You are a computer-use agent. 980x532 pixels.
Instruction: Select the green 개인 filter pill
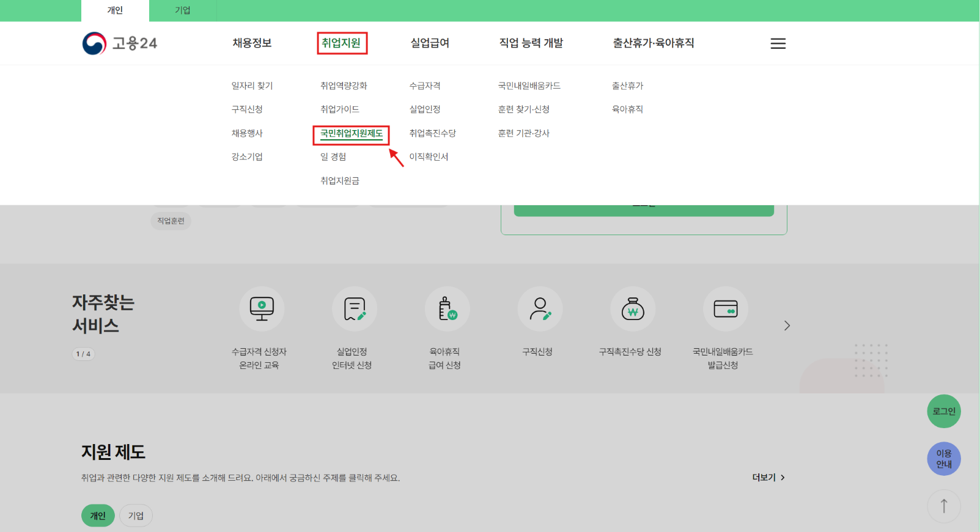coord(98,516)
